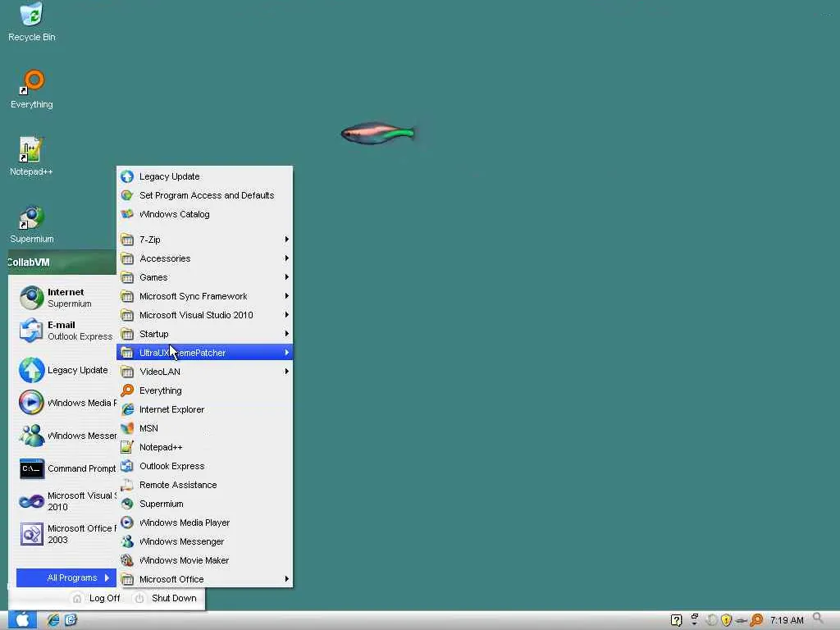The height and width of the screenshot is (630, 840).
Task: Expand the highlighted UltraUXThemePatcher submenu
Action: pyautogui.click(x=204, y=353)
